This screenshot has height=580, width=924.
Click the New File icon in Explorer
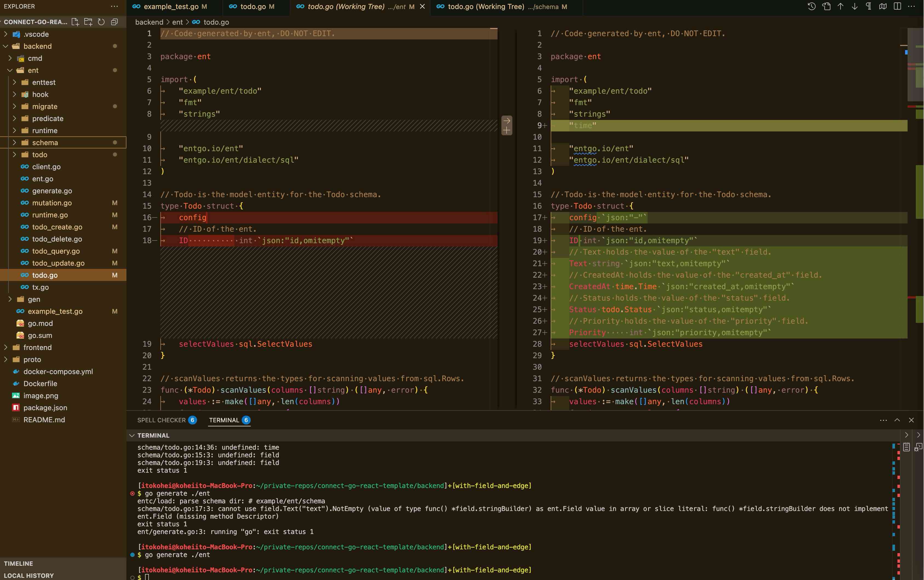coord(75,22)
